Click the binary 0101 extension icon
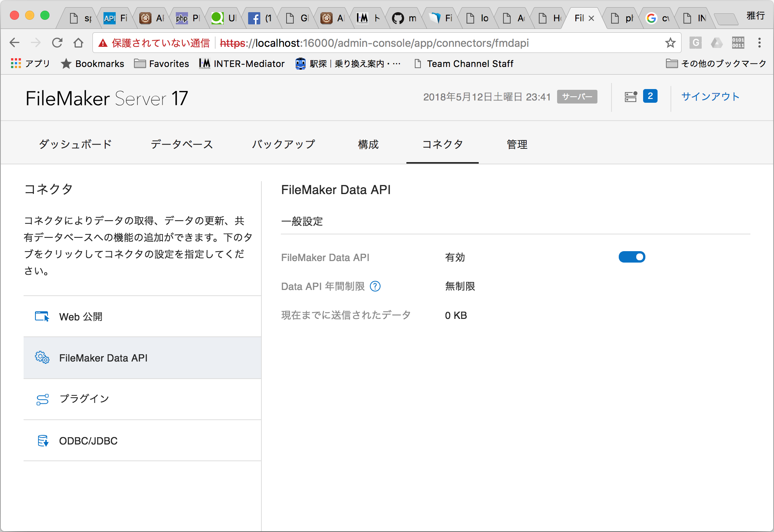The width and height of the screenshot is (774, 532). [x=738, y=43]
